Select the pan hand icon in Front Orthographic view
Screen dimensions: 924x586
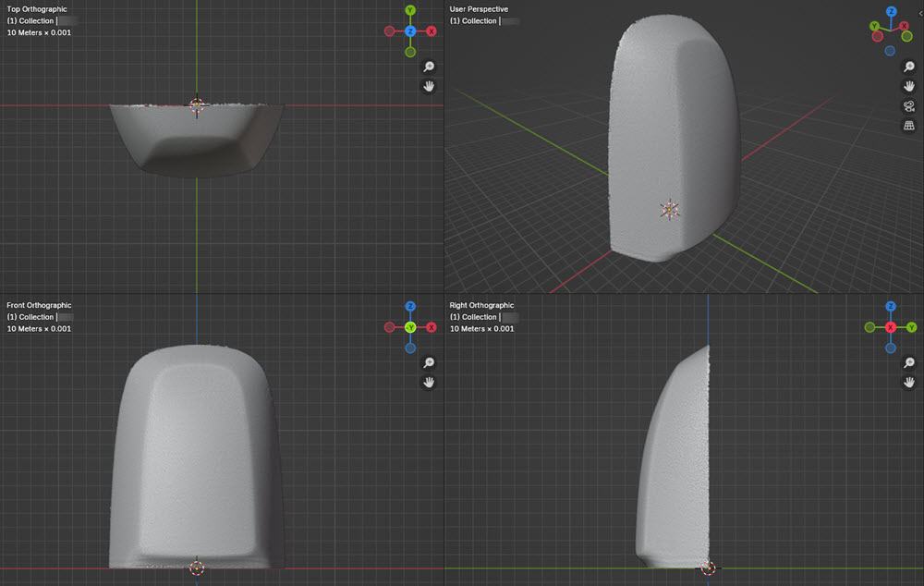click(x=430, y=382)
